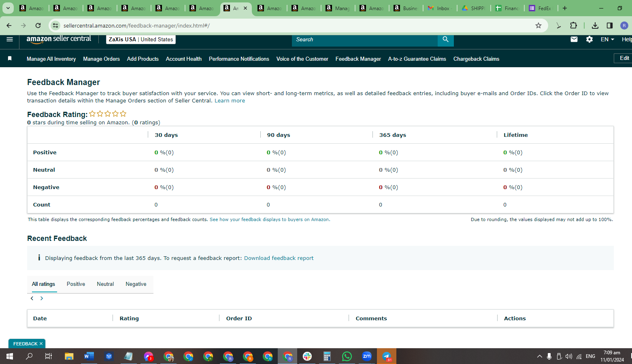Viewport: 632px width, 364px height.
Task: Select the Neutral ratings tab
Action: 105,284
